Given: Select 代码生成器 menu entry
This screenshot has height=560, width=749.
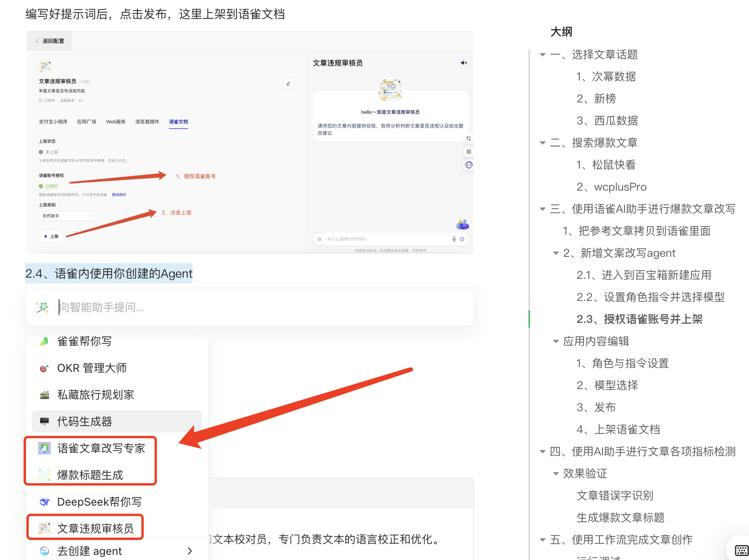Looking at the screenshot, I should (x=117, y=421).
